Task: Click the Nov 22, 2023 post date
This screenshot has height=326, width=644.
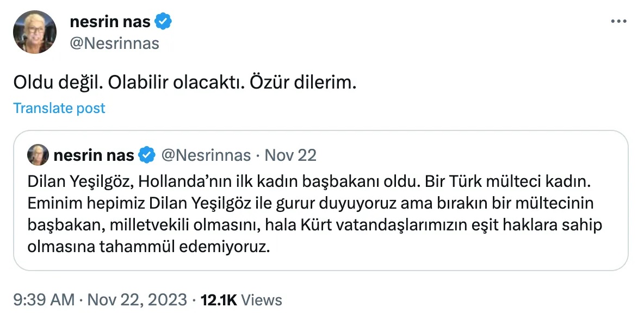Action: (137, 300)
